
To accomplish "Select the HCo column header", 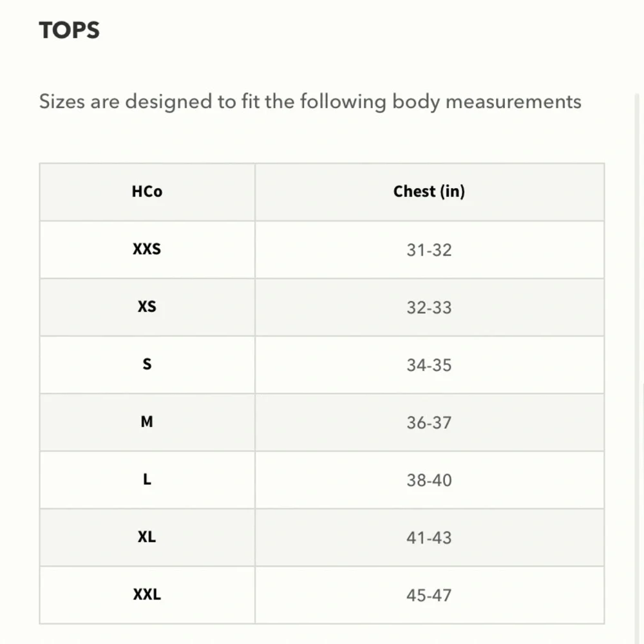I will pos(147,192).
